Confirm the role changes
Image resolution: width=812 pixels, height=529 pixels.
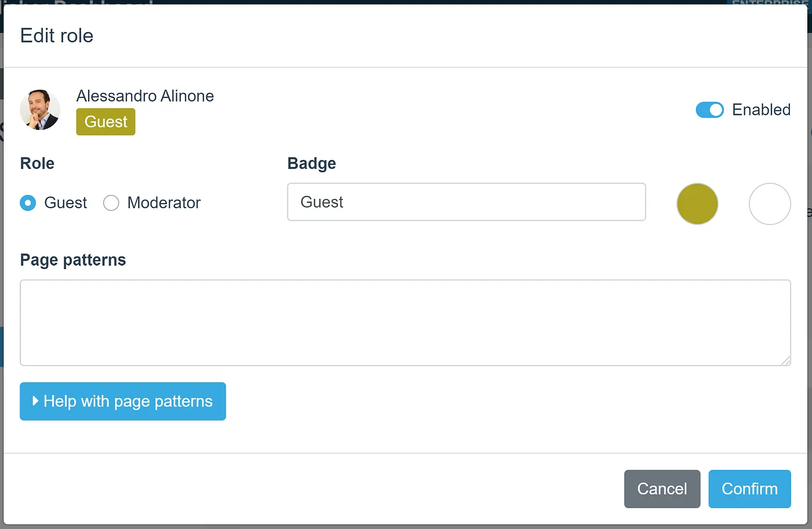749,489
